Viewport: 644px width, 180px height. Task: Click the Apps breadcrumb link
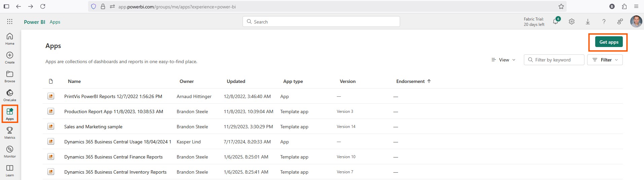pyautogui.click(x=55, y=22)
